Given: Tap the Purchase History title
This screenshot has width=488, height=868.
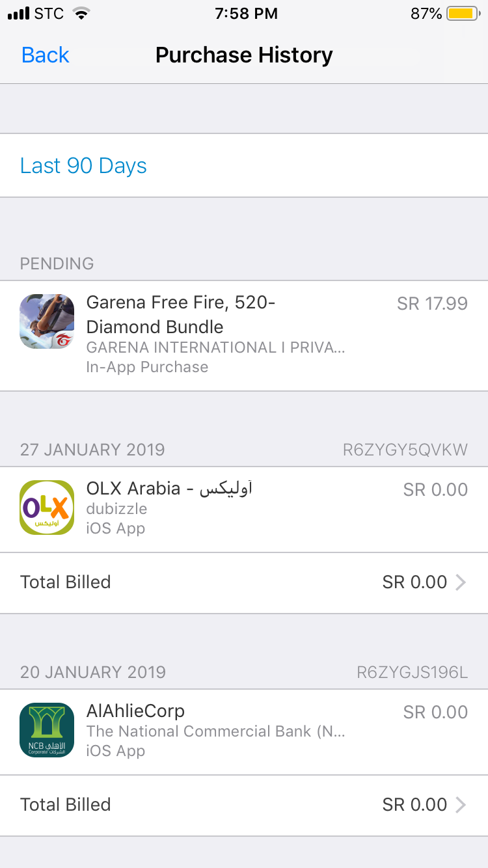Looking at the screenshot, I should (244, 55).
